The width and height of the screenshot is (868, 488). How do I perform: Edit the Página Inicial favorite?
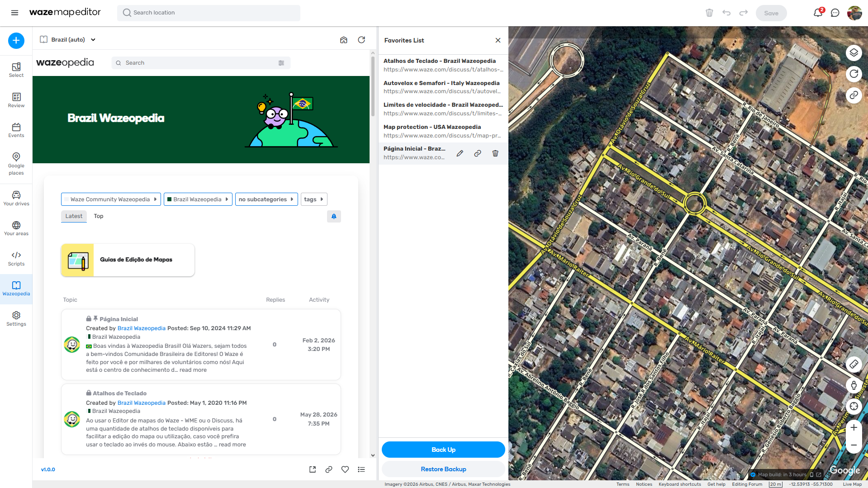pos(460,153)
